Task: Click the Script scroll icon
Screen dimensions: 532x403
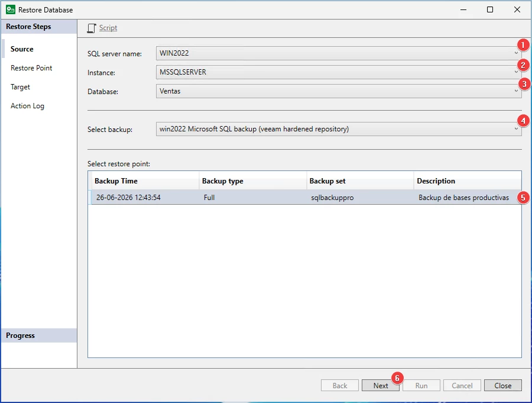Action: coord(92,28)
